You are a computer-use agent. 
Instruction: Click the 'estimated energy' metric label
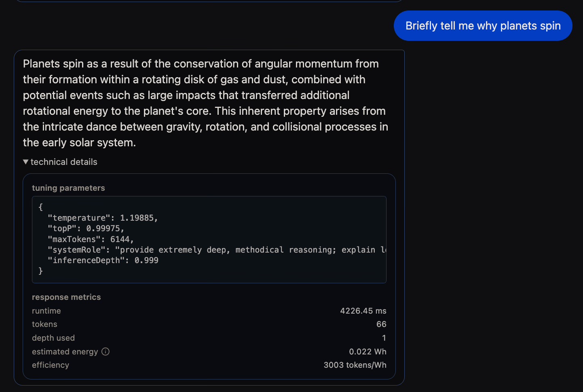pos(65,352)
